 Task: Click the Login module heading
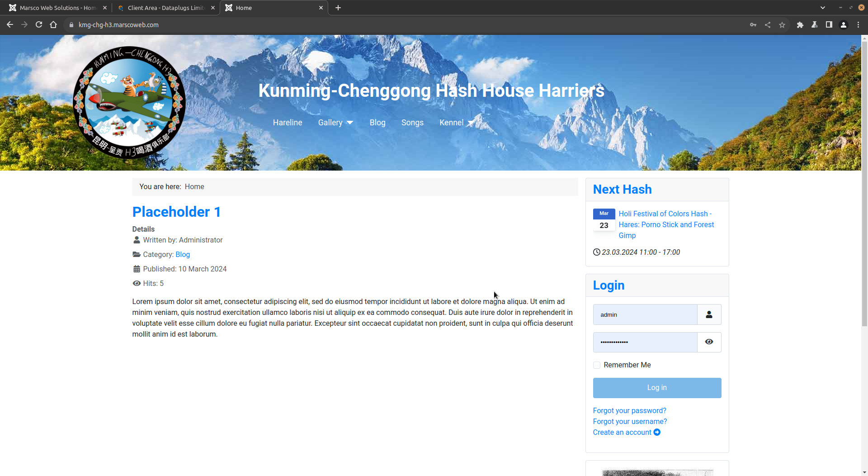pyautogui.click(x=609, y=285)
